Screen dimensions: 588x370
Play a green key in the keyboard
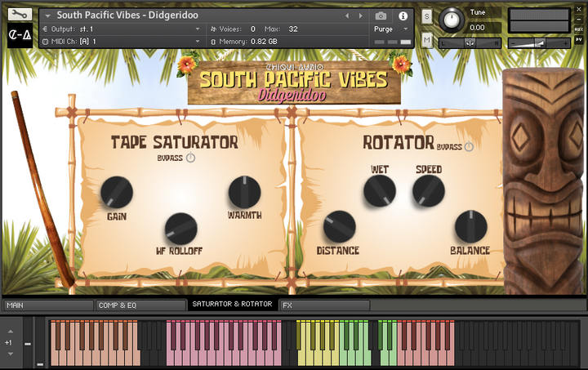[343, 356]
